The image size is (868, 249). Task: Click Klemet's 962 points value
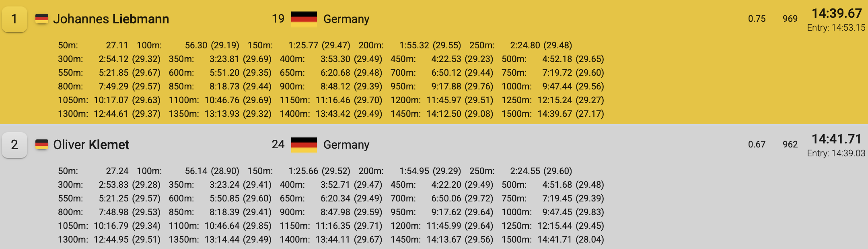pos(790,145)
